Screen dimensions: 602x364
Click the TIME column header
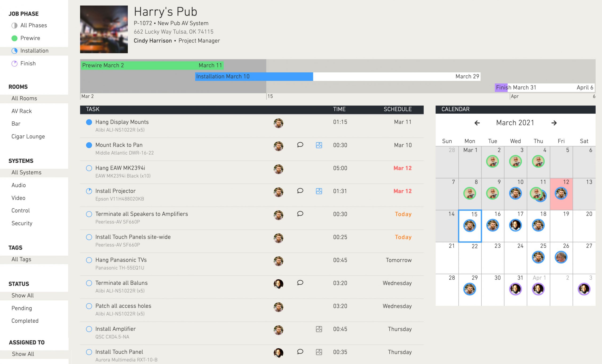tap(339, 109)
